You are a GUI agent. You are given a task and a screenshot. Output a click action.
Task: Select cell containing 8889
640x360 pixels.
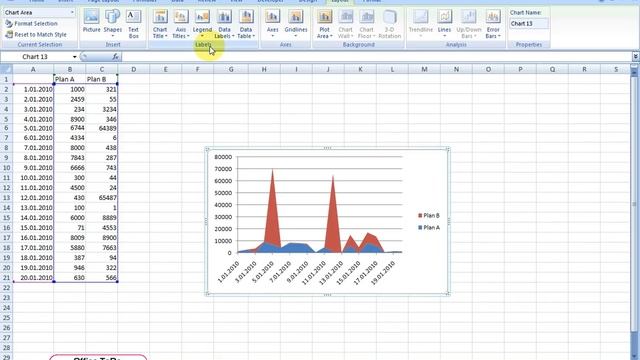(x=102, y=218)
